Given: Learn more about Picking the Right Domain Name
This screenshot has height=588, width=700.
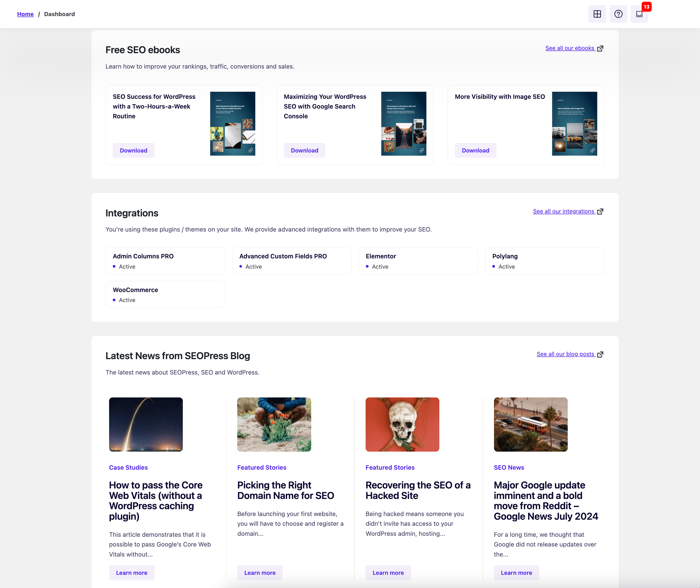Looking at the screenshot, I should (x=260, y=573).
